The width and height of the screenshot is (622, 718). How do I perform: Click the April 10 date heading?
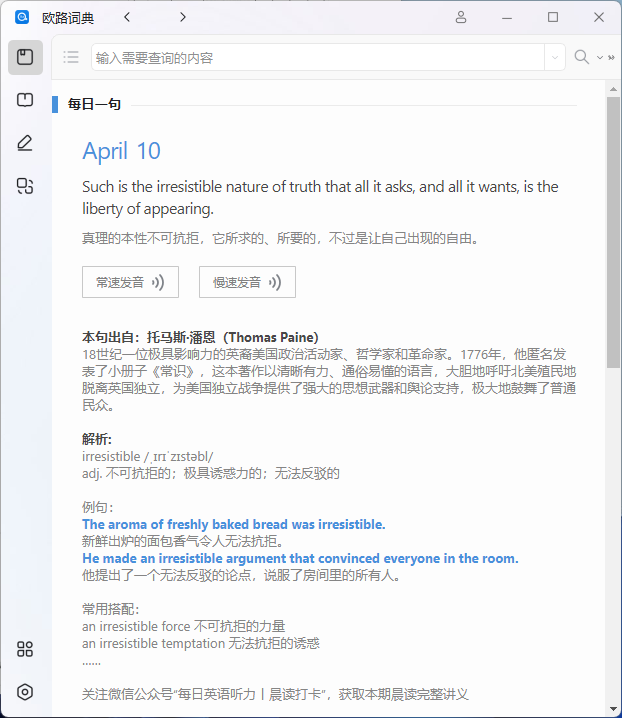point(121,151)
